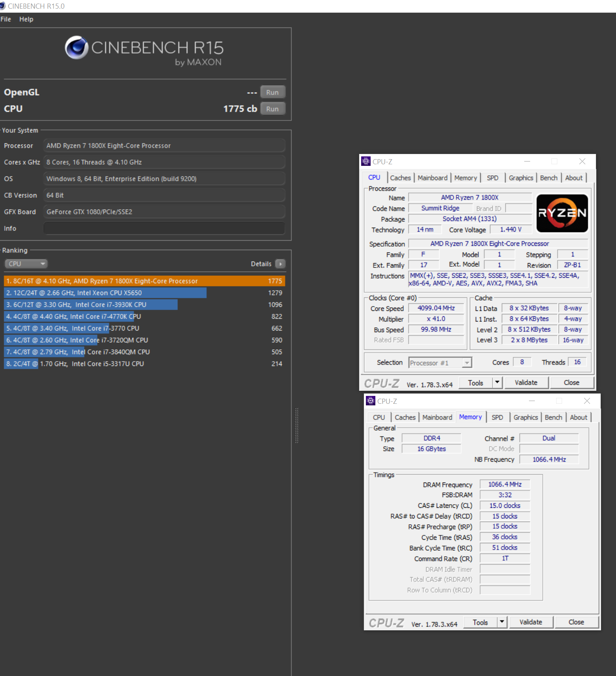Screen dimensions: 616x676
Task: Expand Tools dropdown arrow in top CPU-Z
Action: (x=497, y=383)
